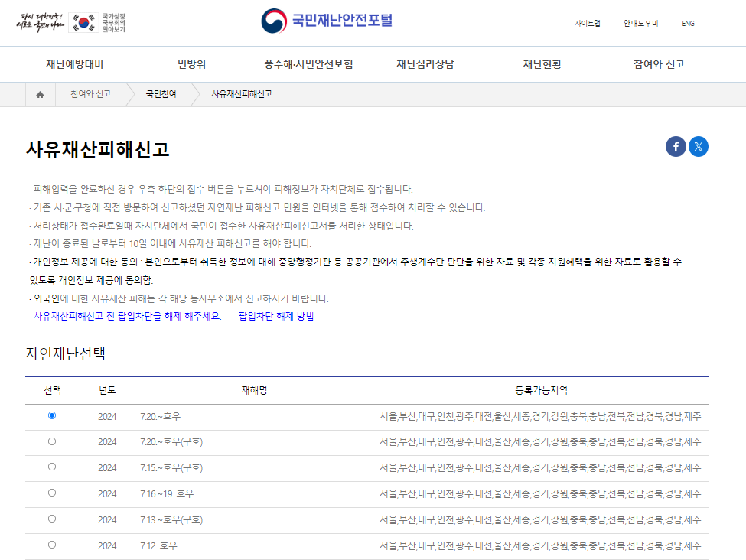746x560 pixels.
Task: Select the 7.16.~19. 호우 radio button
Action: tap(52, 492)
